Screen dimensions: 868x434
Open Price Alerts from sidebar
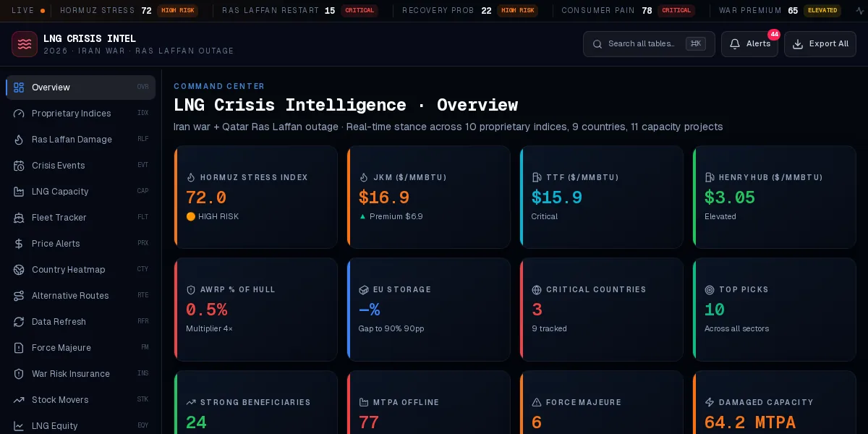tap(81, 244)
